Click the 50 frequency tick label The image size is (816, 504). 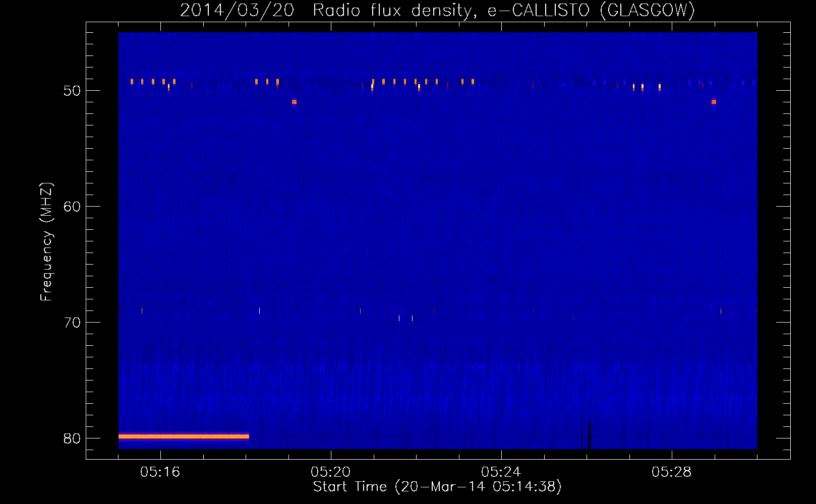coord(72,91)
